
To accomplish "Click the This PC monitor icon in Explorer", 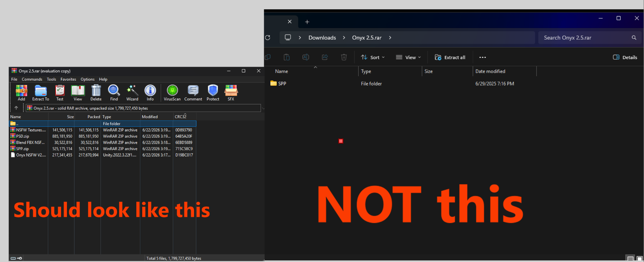I will [288, 38].
